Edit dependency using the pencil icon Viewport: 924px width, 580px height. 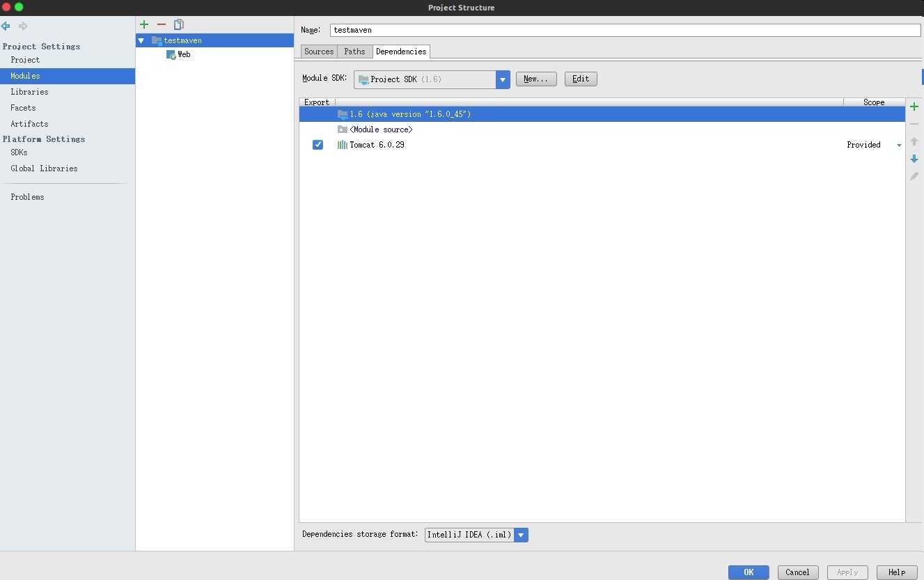pos(914,176)
